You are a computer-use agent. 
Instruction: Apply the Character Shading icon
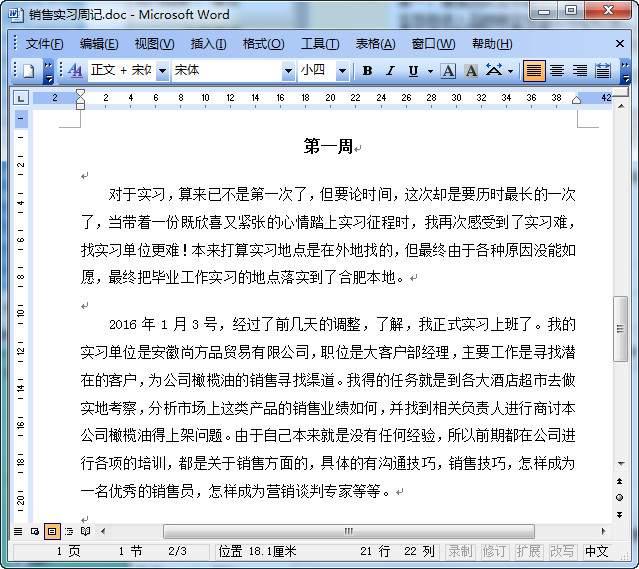click(471, 71)
